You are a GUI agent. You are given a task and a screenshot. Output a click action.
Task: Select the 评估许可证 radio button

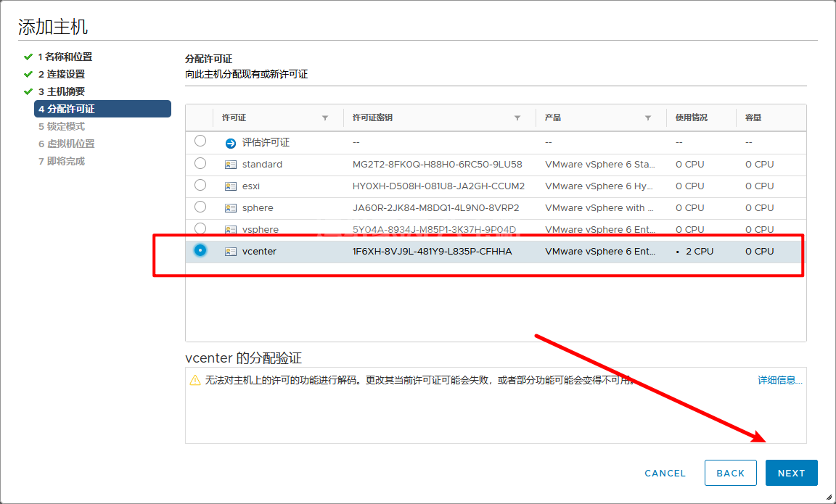tap(200, 141)
